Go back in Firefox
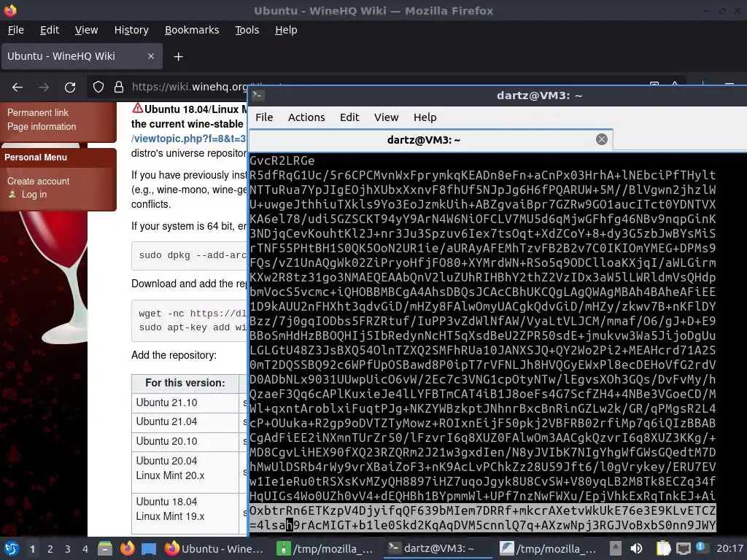This screenshot has height=560, width=747. (18, 87)
